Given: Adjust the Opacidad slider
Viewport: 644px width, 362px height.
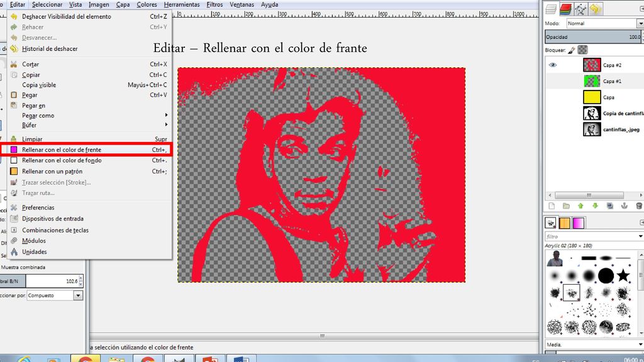Looking at the screenshot, I should pyautogui.click(x=594, y=37).
